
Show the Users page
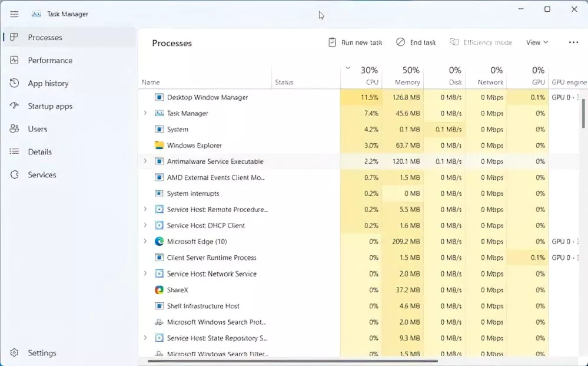tap(37, 129)
